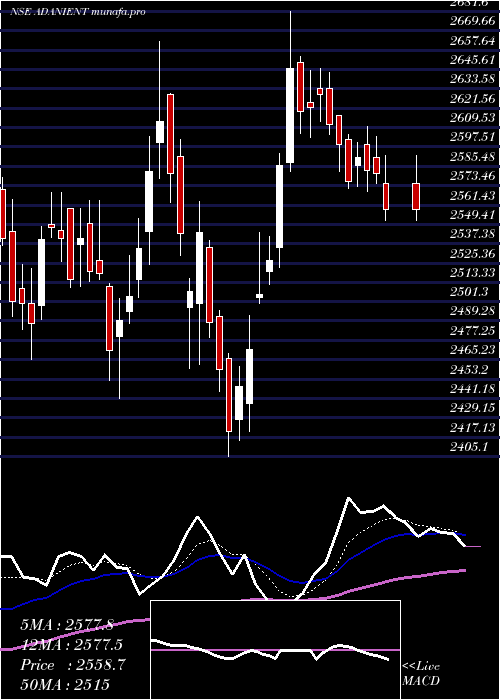The image size is (500, 700).
Task: Select the 50MA : 2515 readout
Action: pyautogui.click(x=65, y=684)
